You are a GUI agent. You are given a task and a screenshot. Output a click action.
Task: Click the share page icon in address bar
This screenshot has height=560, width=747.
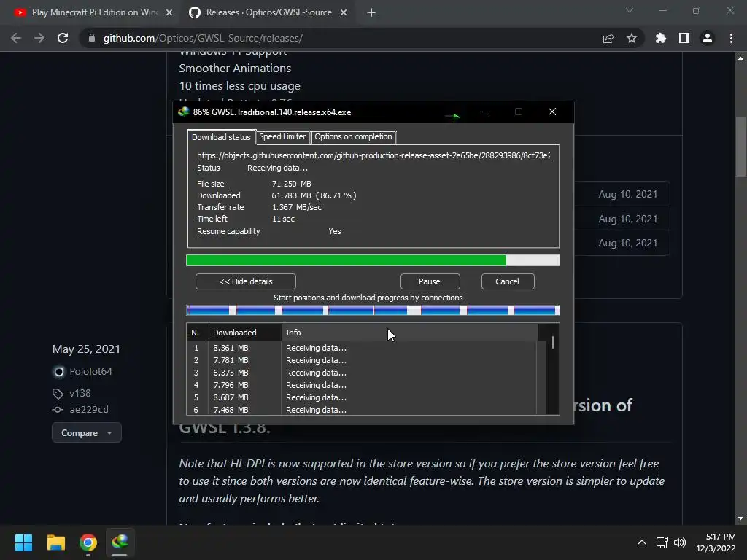click(608, 38)
